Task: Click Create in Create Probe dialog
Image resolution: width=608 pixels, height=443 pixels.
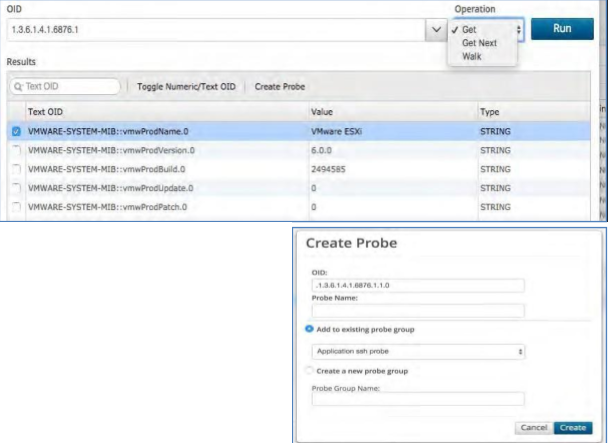Action: pyautogui.click(x=572, y=428)
